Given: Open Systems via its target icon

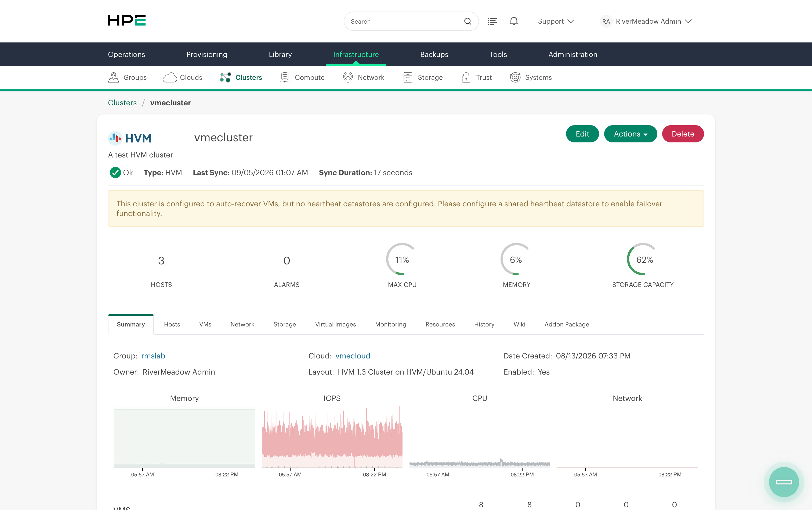Looking at the screenshot, I should [x=515, y=77].
